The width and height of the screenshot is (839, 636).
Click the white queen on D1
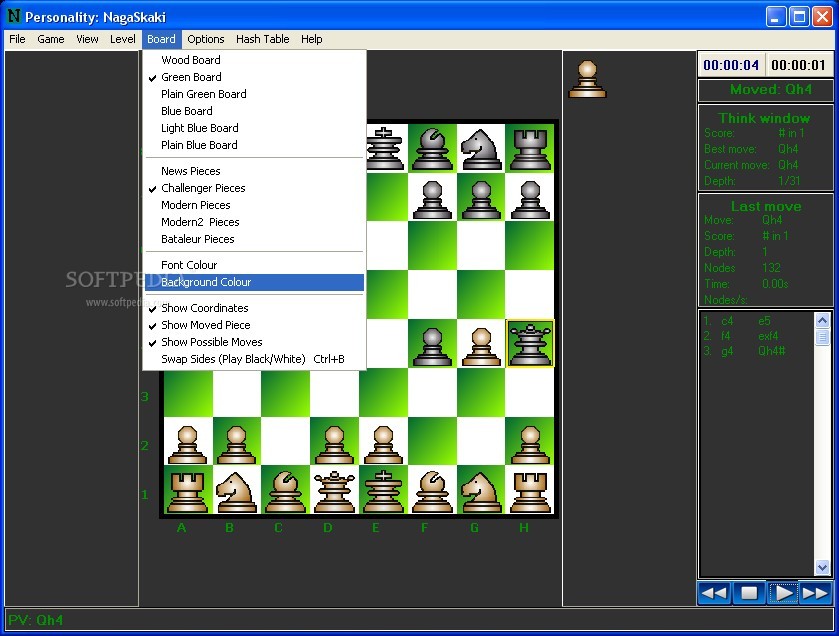coord(334,490)
